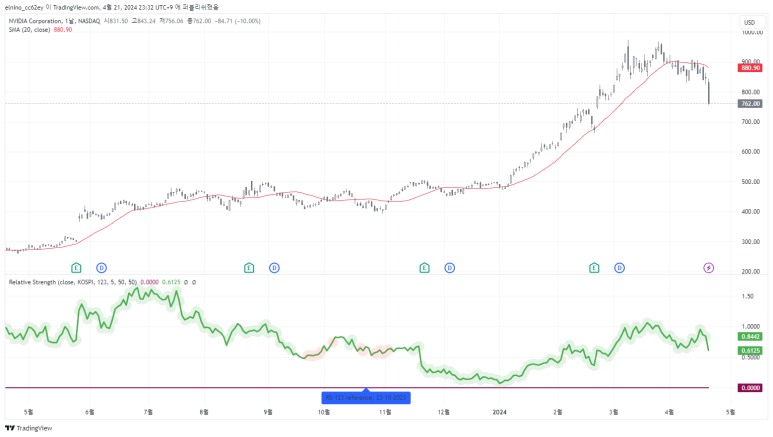Select the dividend D marker near December
The height and width of the screenshot is (437, 773).
(449, 268)
